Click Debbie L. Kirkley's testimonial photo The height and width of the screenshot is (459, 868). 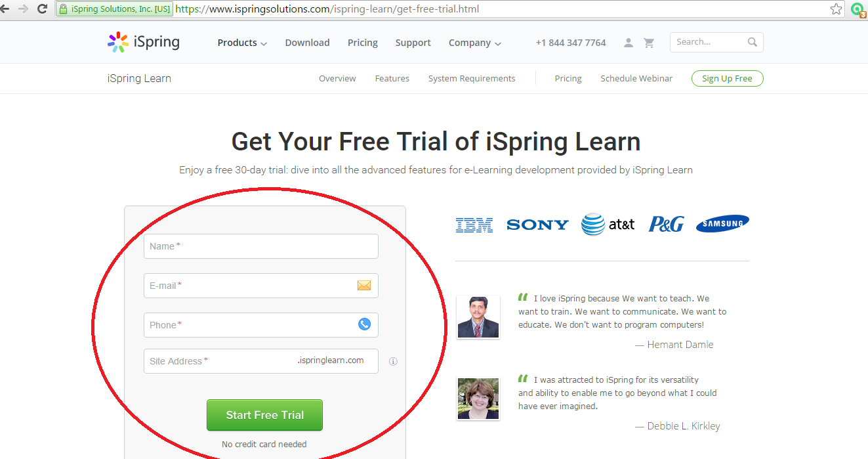[478, 399]
